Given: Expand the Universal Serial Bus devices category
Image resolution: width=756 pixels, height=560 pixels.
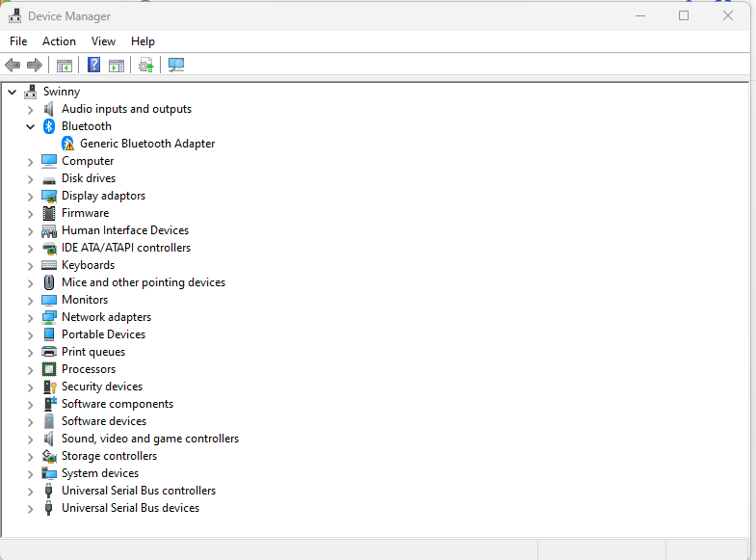Looking at the screenshot, I should [31, 509].
